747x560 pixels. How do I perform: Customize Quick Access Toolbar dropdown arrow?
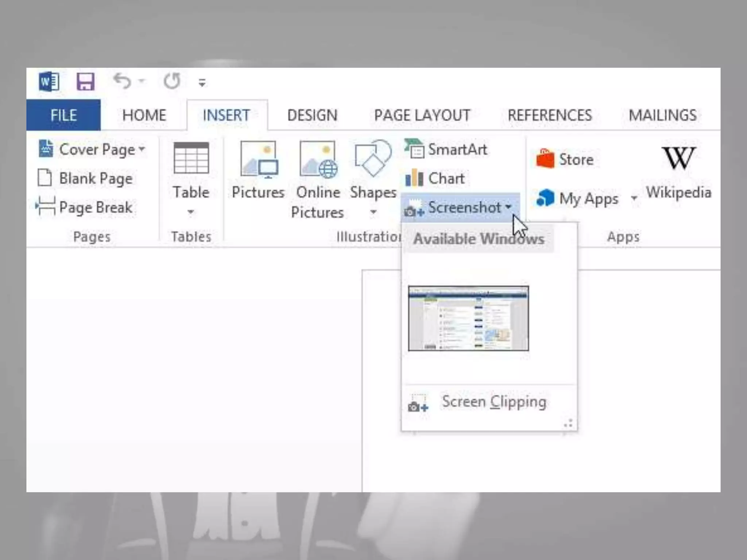tap(202, 83)
